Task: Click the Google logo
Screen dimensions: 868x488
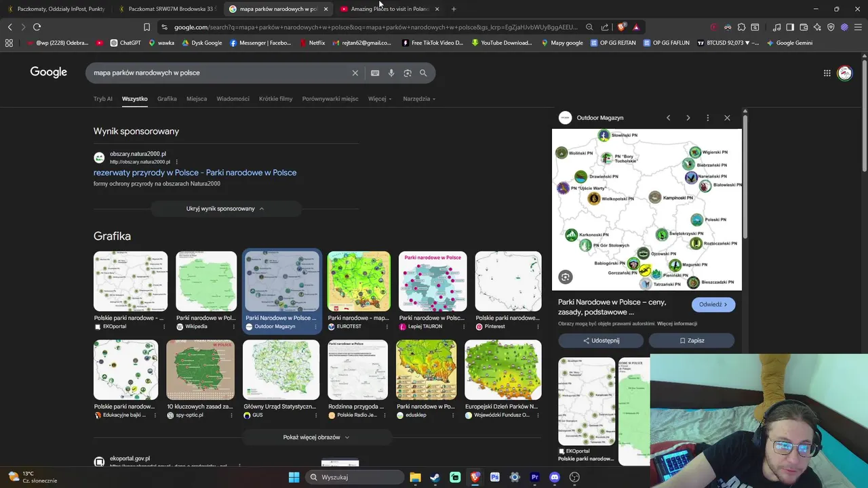Action: coord(49,73)
